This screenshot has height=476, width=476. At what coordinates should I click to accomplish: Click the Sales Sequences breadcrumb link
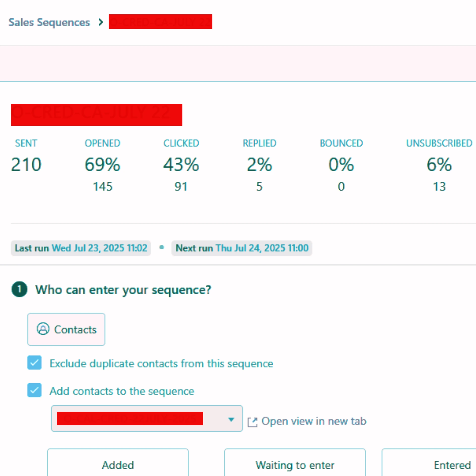(49, 22)
